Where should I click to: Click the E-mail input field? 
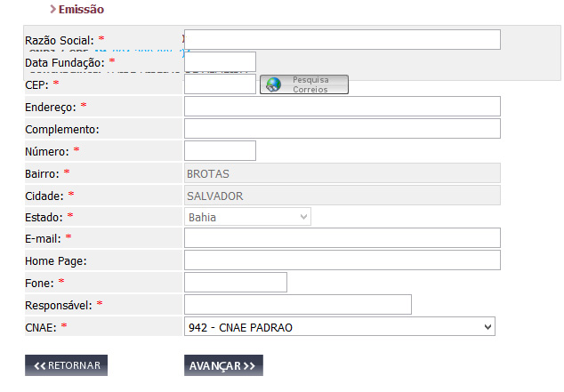tap(342, 237)
